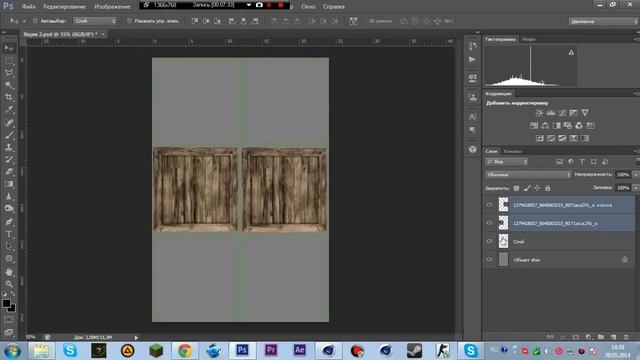Hide the Слой layer (eye icon)
The height and width of the screenshot is (360, 640).
point(489,241)
